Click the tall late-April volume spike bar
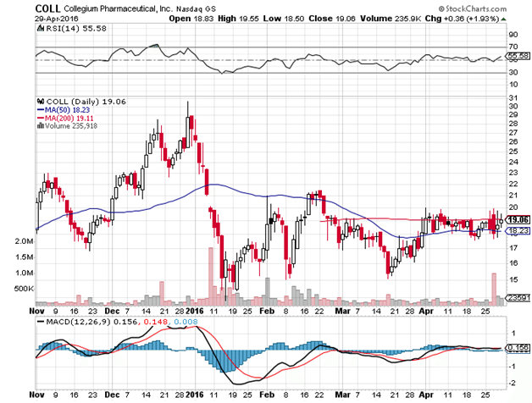532x403 pixels. [x=492, y=289]
